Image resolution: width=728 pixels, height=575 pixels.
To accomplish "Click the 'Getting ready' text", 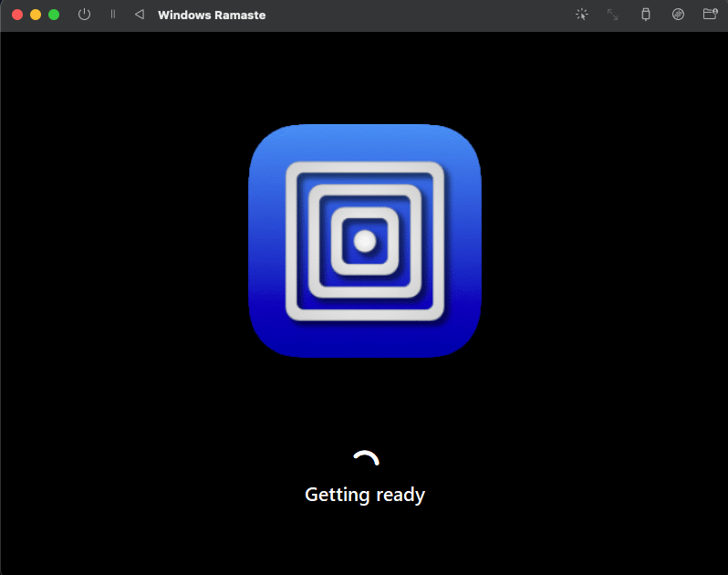I will [x=365, y=495].
